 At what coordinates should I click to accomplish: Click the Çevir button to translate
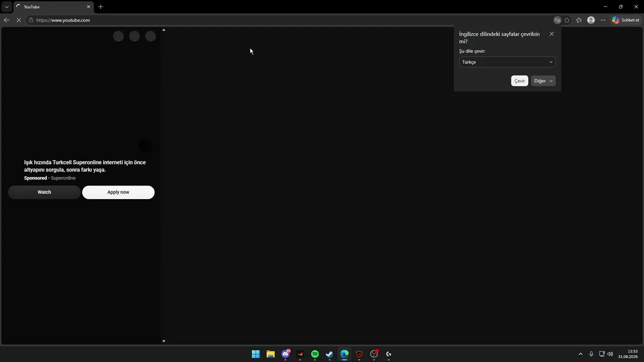[x=520, y=81]
